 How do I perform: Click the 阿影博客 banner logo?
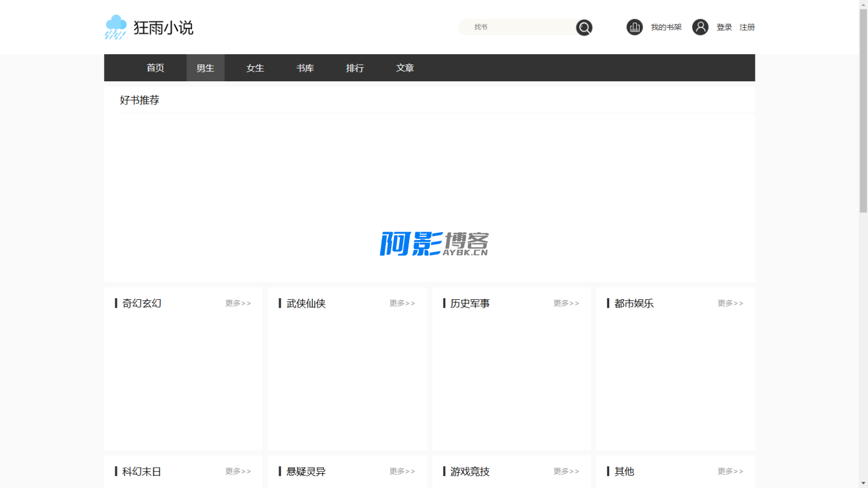click(x=433, y=243)
